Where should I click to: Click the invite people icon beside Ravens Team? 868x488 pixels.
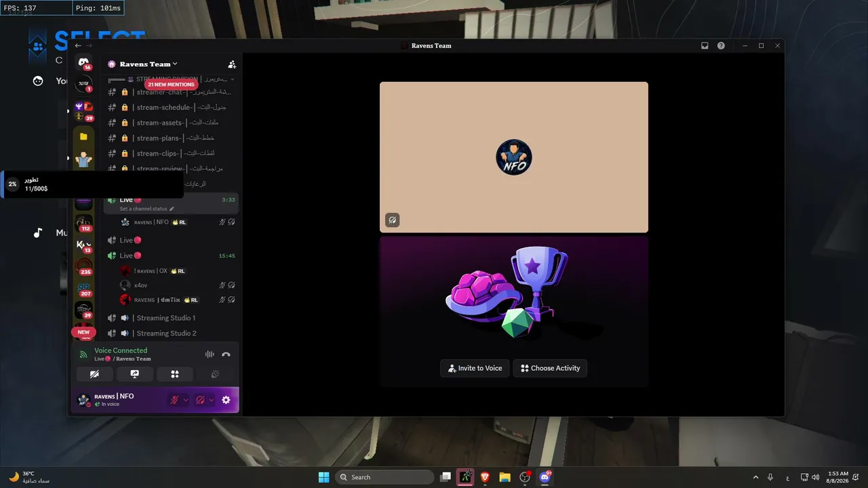232,64
